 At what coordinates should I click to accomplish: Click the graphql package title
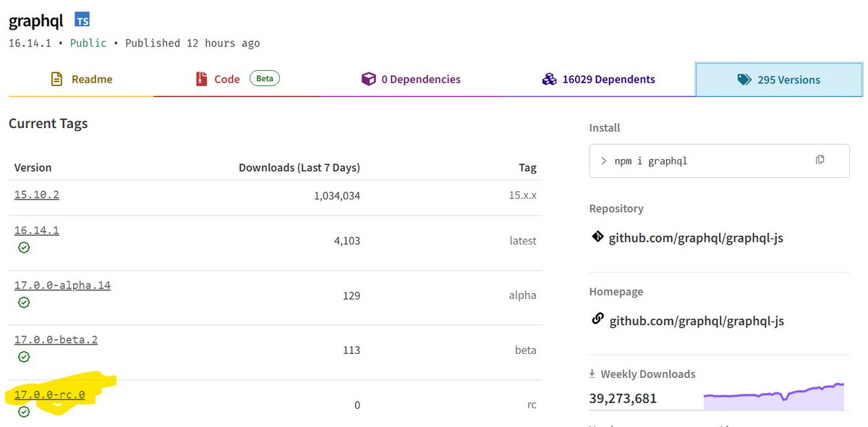36,21
